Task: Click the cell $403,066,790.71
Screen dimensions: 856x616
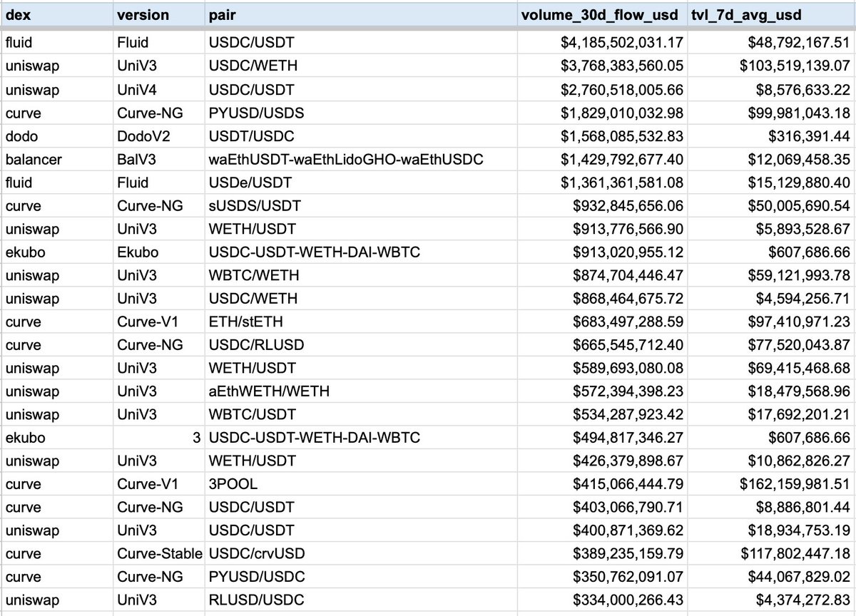Action: pyautogui.click(x=603, y=507)
